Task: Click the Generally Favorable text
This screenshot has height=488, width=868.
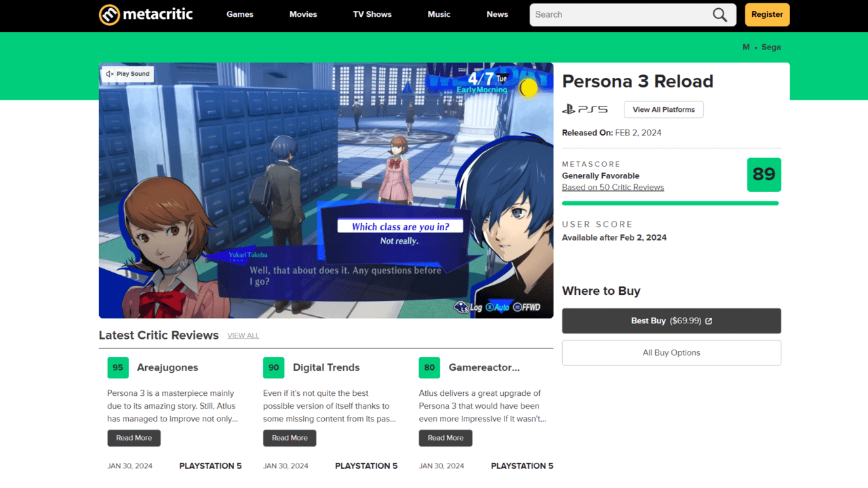Action: pos(601,176)
